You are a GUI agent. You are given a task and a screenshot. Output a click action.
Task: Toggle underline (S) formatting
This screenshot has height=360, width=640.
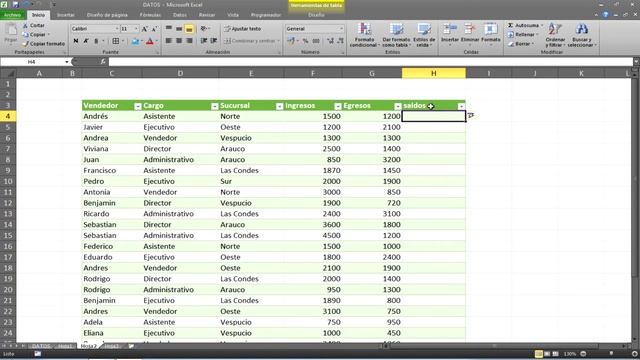[x=96, y=41]
